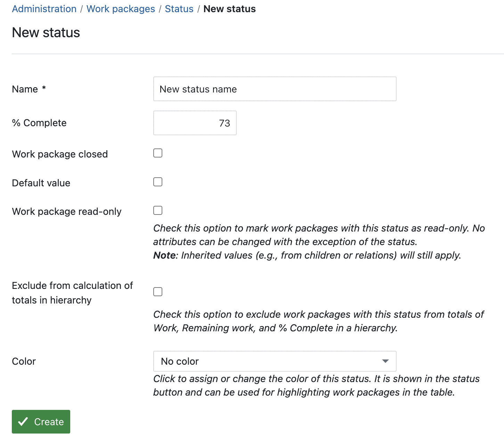Enable the Work package closed checkbox

click(158, 153)
